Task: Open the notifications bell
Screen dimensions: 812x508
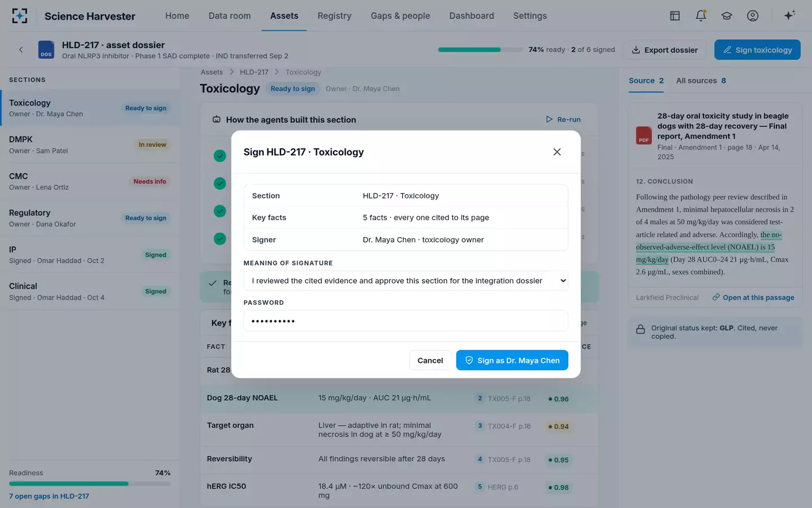Action: pyautogui.click(x=701, y=16)
